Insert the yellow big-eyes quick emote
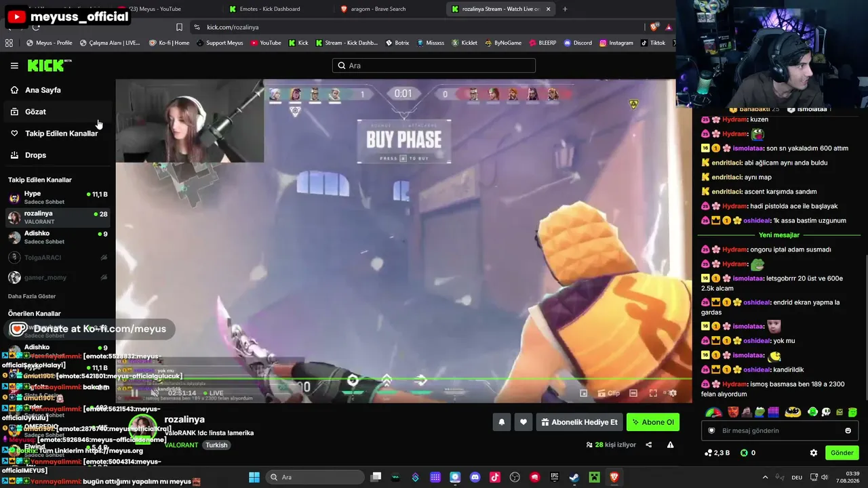Image resolution: width=868 pixels, height=488 pixels. (793, 412)
